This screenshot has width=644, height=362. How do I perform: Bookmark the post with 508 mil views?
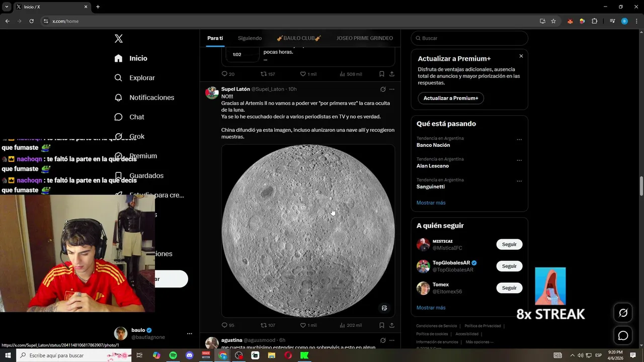tap(382, 74)
